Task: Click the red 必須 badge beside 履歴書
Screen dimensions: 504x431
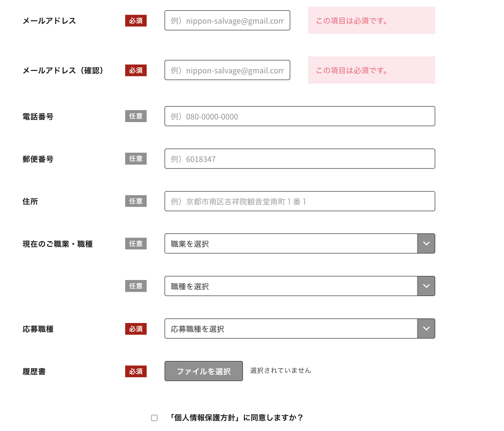Action: click(x=136, y=371)
